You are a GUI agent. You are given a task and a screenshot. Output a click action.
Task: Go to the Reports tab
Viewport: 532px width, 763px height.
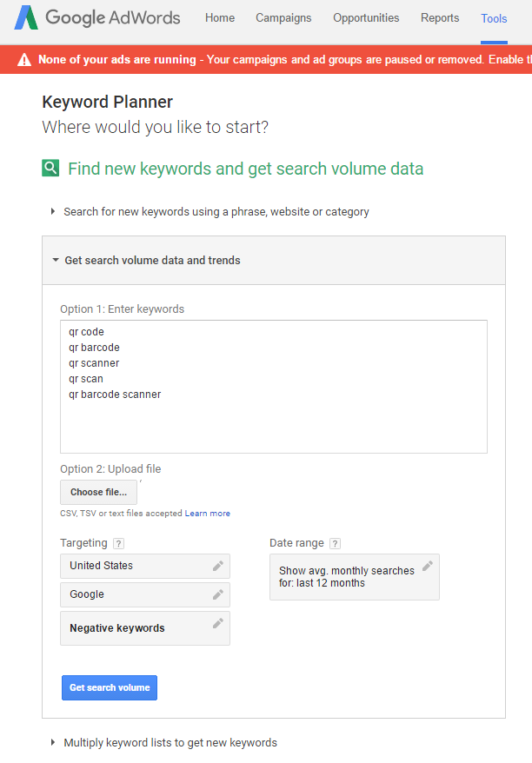tap(440, 18)
